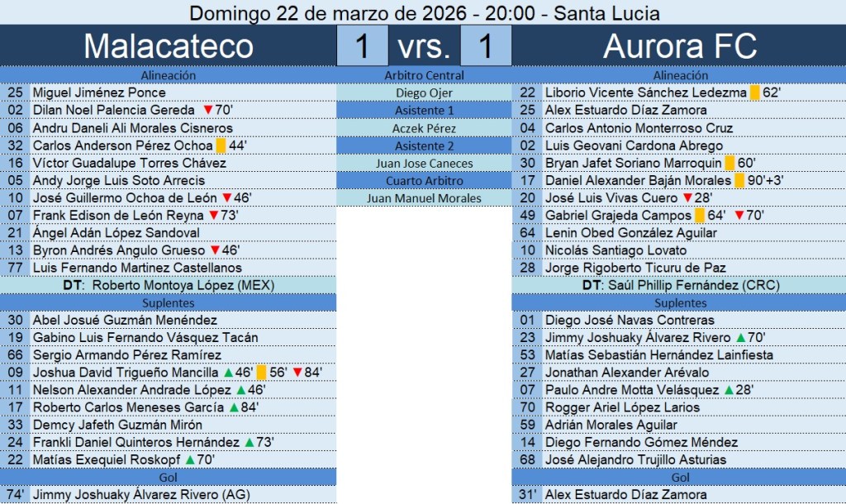Click red arrow beside José Luis Vivas Cuero

tap(686, 198)
